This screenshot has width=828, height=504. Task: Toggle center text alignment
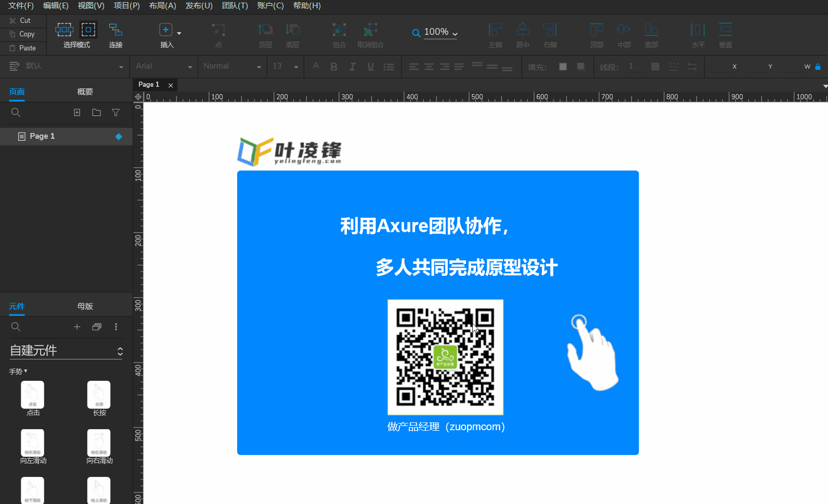429,67
